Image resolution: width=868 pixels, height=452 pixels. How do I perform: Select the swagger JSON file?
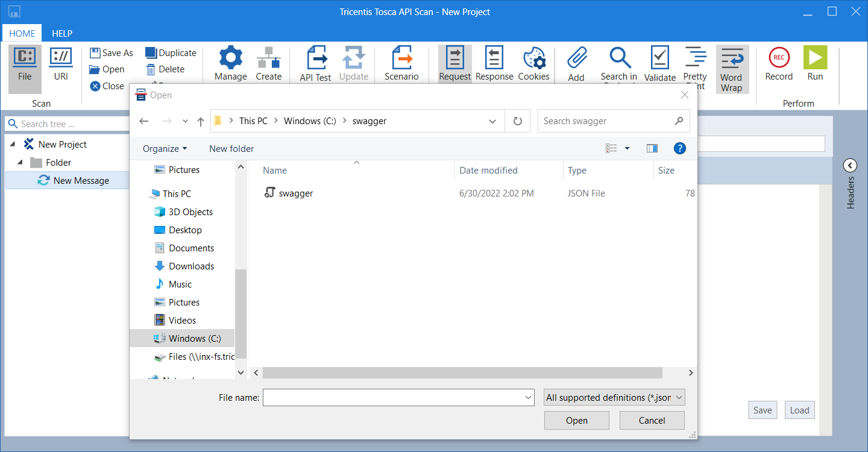[x=295, y=193]
